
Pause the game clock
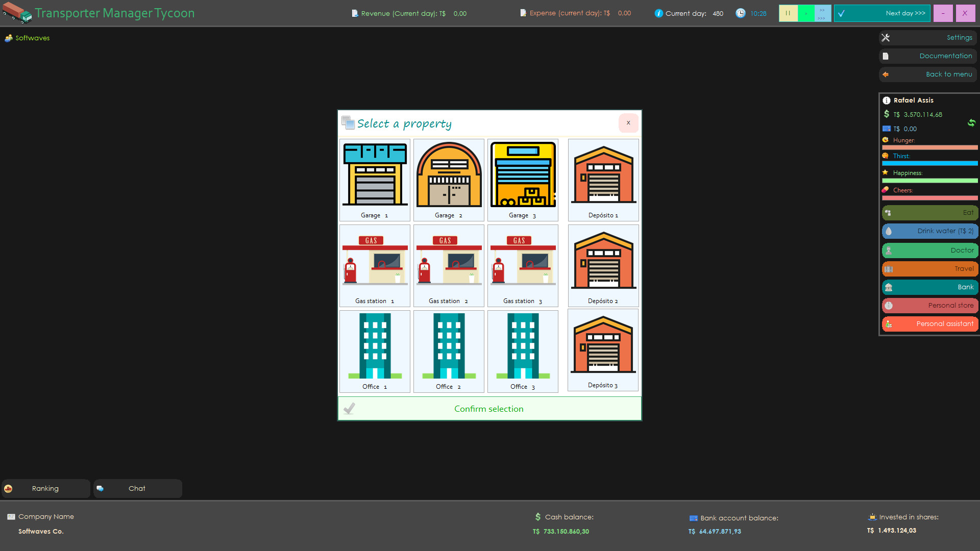(788, 13)
